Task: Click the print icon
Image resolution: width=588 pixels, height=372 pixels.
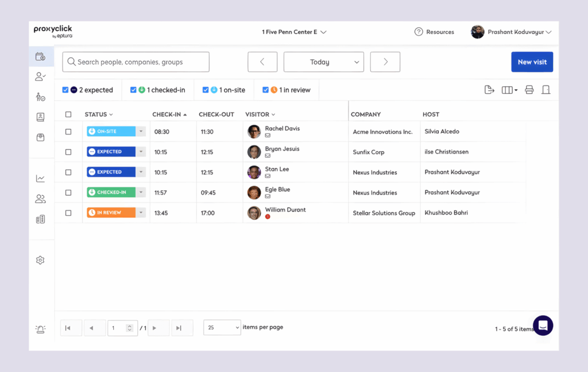Action: tap(529, 90)
